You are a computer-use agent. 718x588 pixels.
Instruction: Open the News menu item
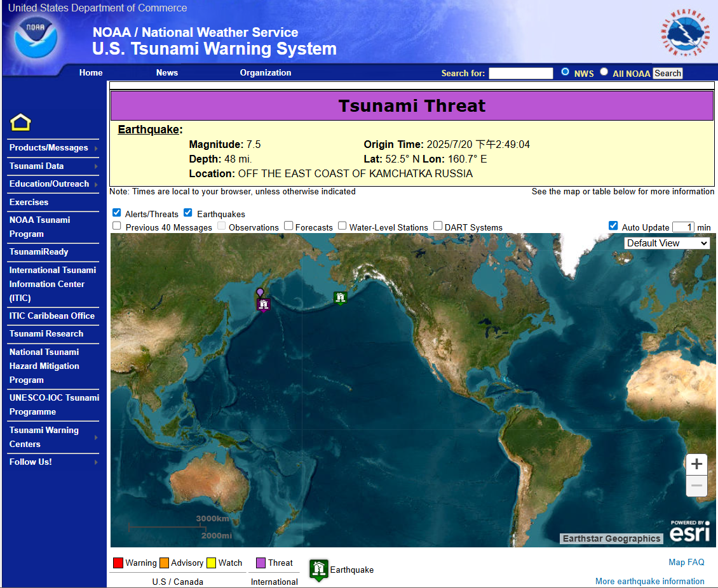tap(167, 73)
